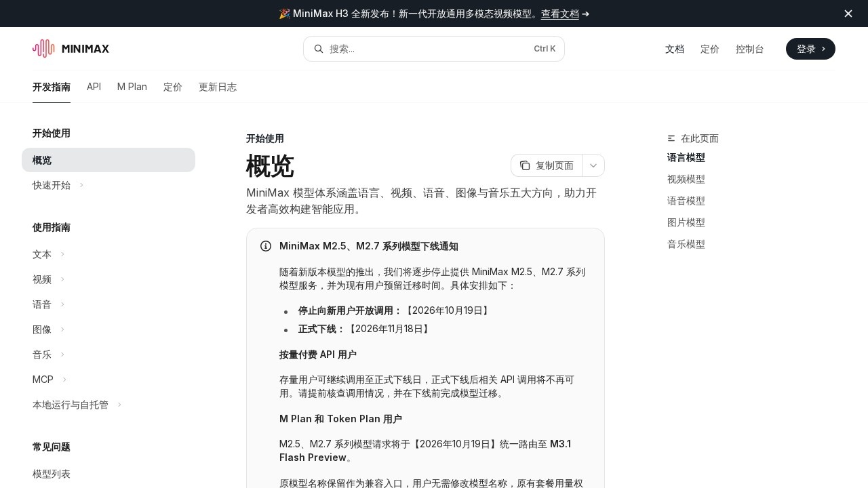
Task: Expand the 音乐 sidebar section
Action: tap(62, 354)
